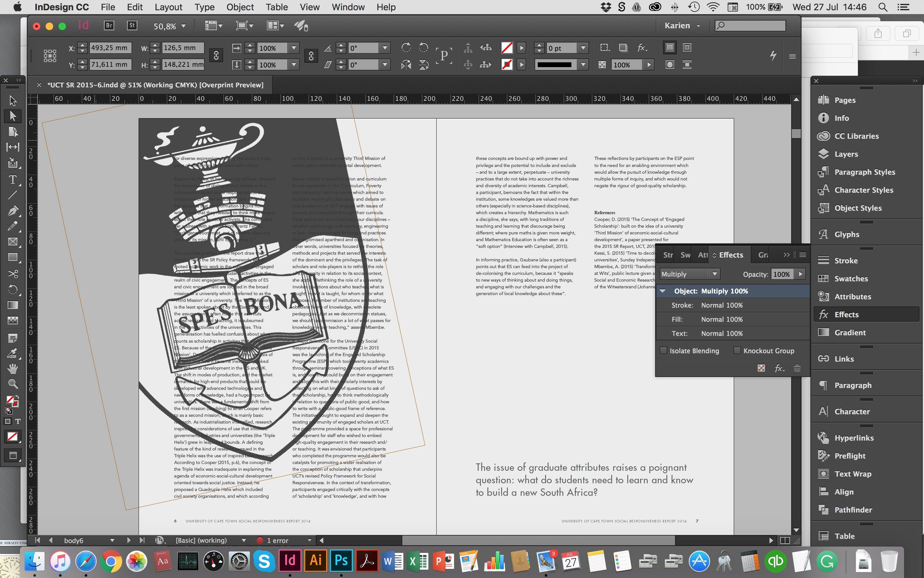Select the Zoom tool
Screen dimensions: 924x578
[13, 384]
